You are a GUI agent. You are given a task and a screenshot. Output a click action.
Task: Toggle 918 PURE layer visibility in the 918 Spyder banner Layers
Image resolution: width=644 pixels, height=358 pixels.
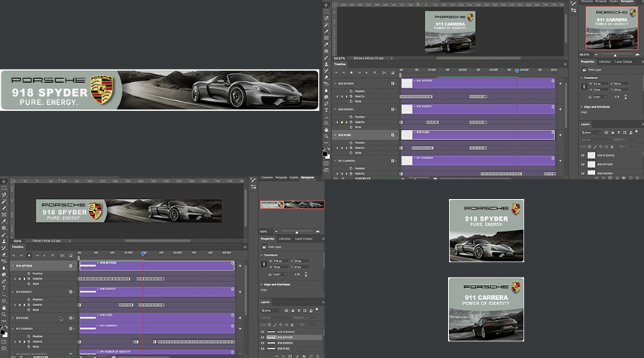pyautogui.click(x=262, y=349)
